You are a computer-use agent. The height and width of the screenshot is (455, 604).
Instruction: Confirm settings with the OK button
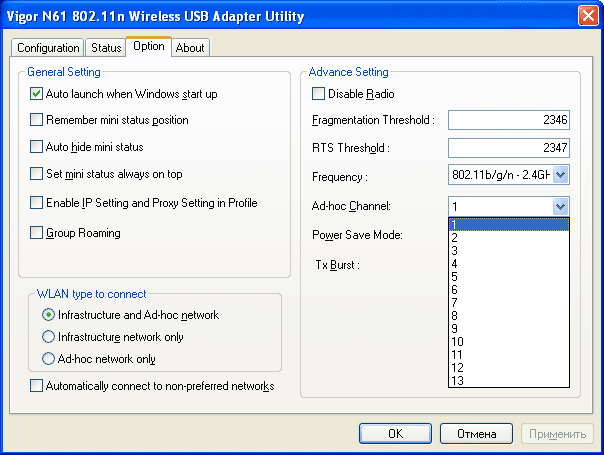pos(395,434)
